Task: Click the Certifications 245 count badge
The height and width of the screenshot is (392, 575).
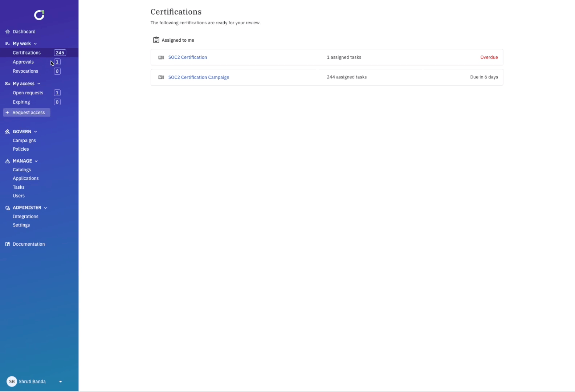Action: 60,53
